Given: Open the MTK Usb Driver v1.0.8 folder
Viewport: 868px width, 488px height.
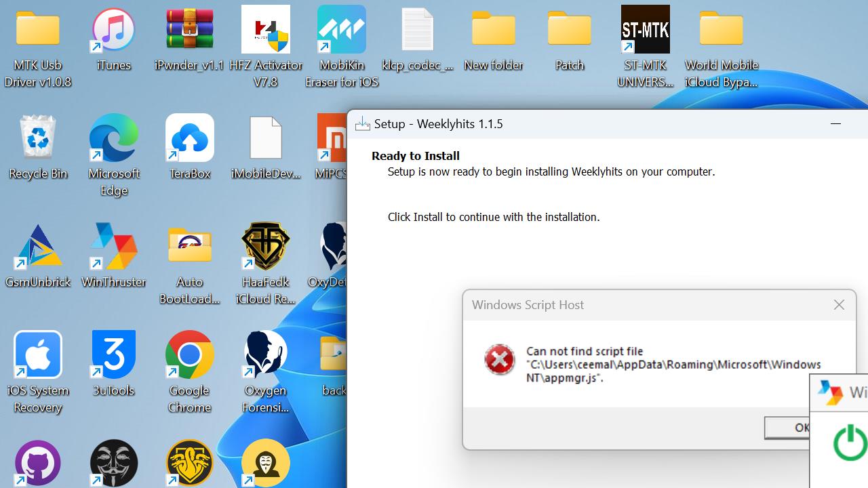Looking at the screenshot, I should pos(38,31).
